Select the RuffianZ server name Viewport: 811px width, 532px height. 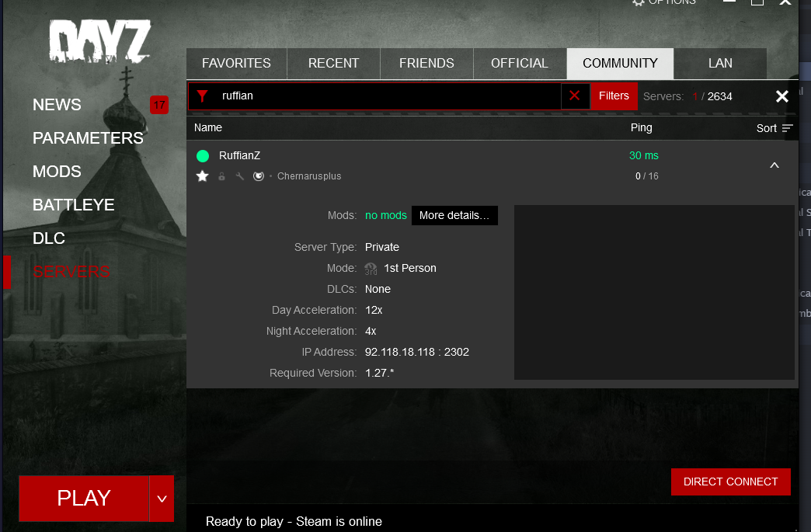pyautogui.click(x=239, y=155)
